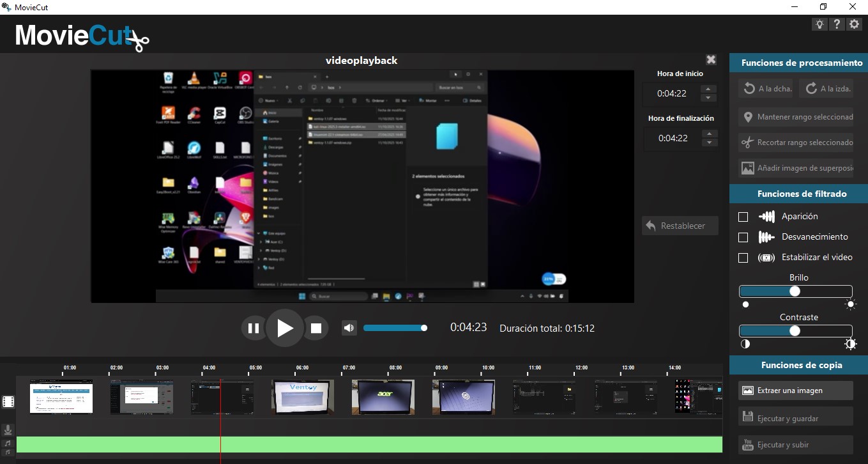Open Añadir imagen de superposición

[747, 168]
